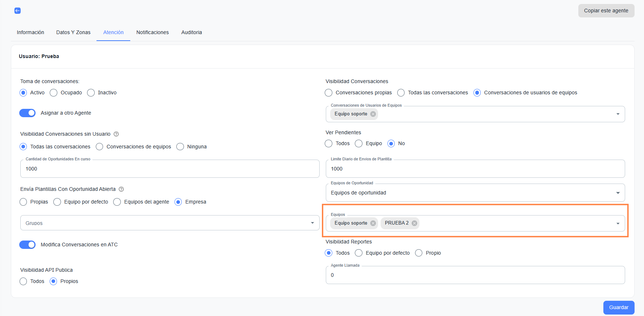644x316 pixels.
Task: Click the blue back arrow icon
Action: point(17,11)
